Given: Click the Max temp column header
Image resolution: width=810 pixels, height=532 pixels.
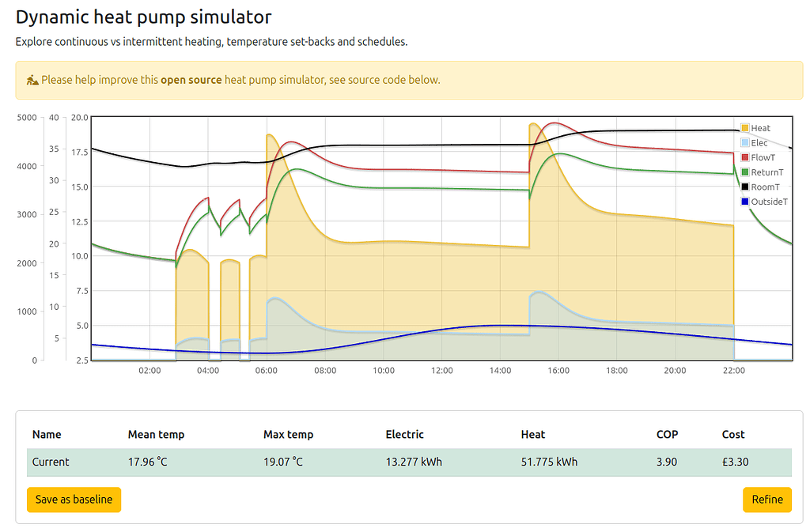Looking at the screenshot, I should click(288, 434).
